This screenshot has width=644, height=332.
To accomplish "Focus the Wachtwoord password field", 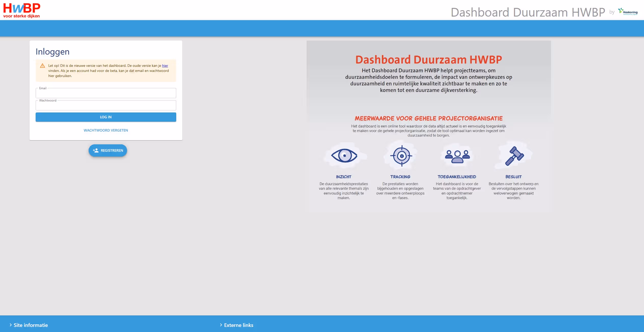I will 106,106.
